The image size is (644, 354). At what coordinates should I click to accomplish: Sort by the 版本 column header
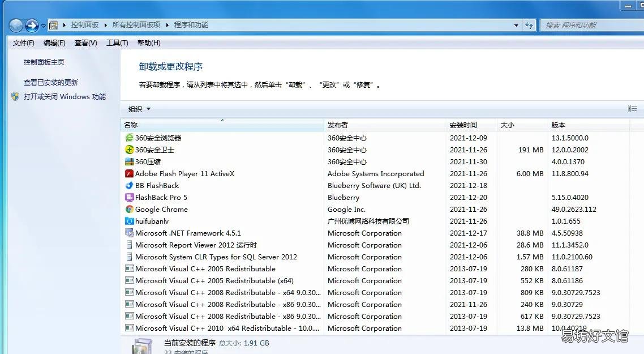(x=589, y=125)
